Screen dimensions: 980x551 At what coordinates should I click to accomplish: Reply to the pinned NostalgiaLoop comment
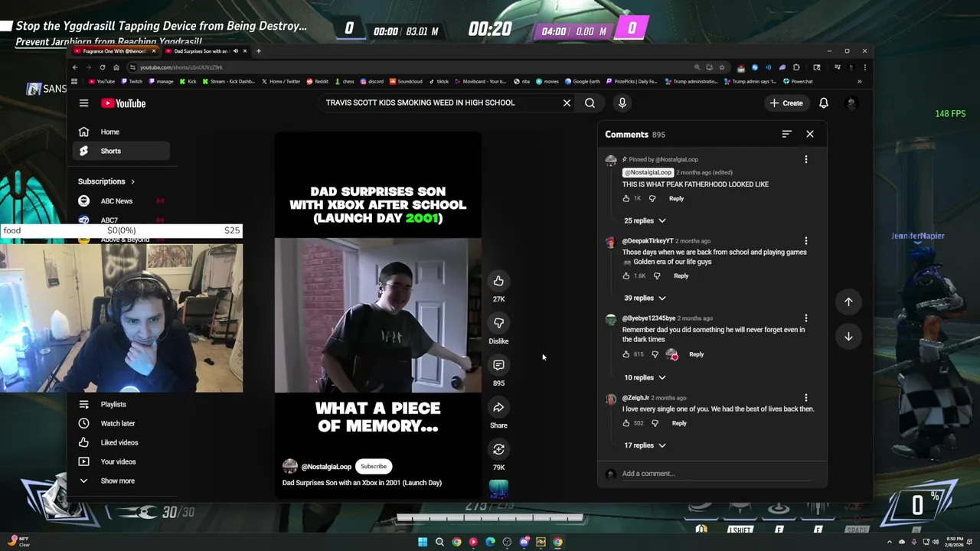(676, 198)
